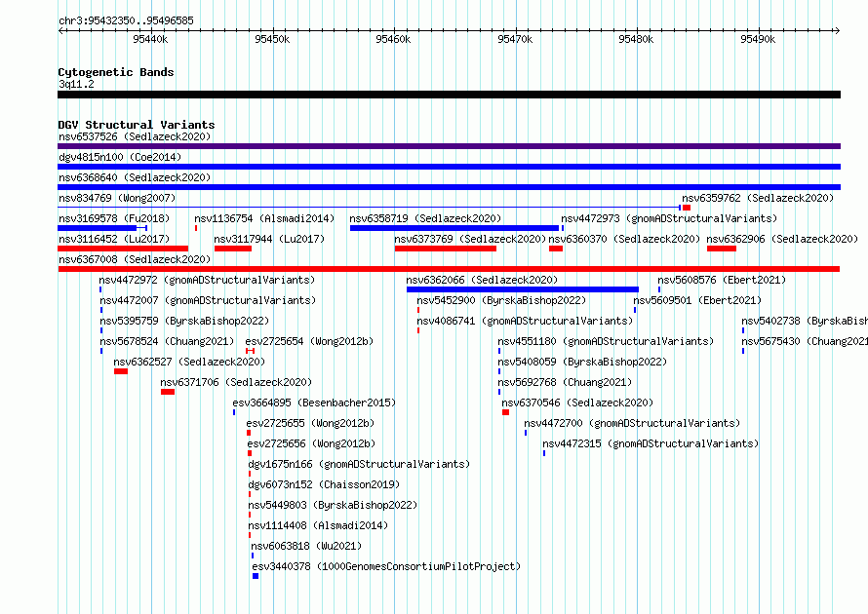Viewport: 868px width, 614px height.
Task: Click esv3440378 (1000GenomesConsortiumPilotProject) label
Action: [386, 566]
